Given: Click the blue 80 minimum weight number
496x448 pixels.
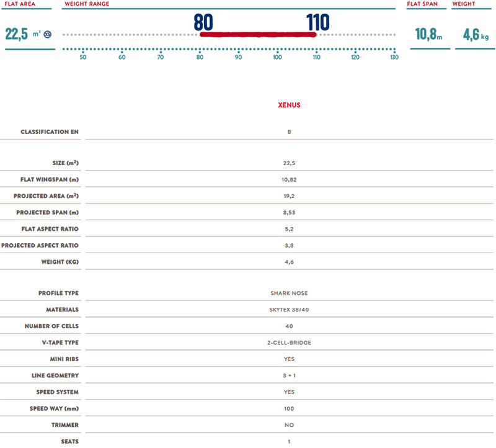Looking at the screenshot, I should 203,22.
